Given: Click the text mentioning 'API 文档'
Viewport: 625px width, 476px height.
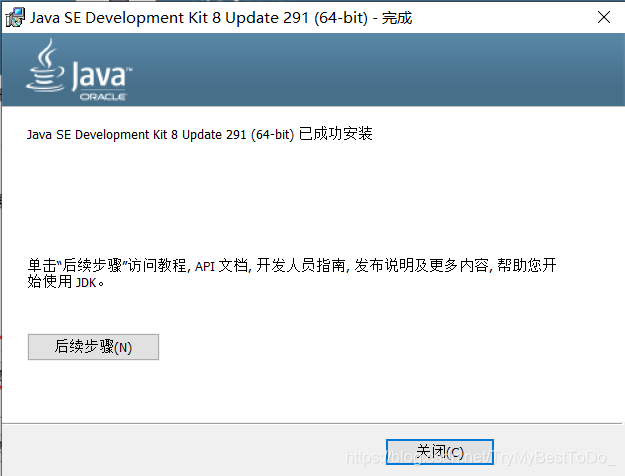Looking at the screenshot, I should 291,273.
